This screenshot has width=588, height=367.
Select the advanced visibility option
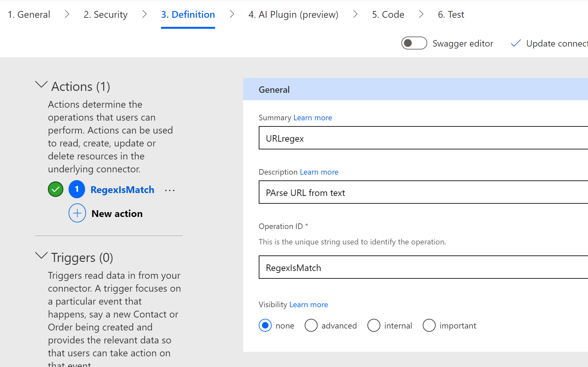click(x=311, y=325)
